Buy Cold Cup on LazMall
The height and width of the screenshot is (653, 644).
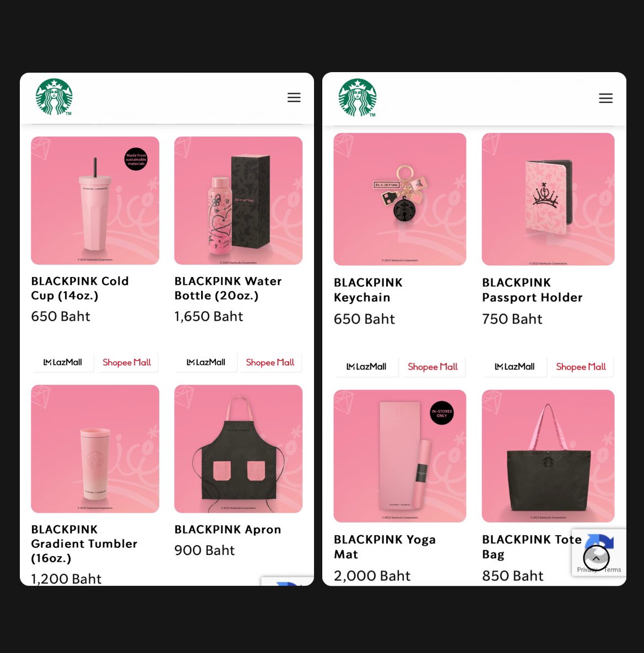point(63,362)
